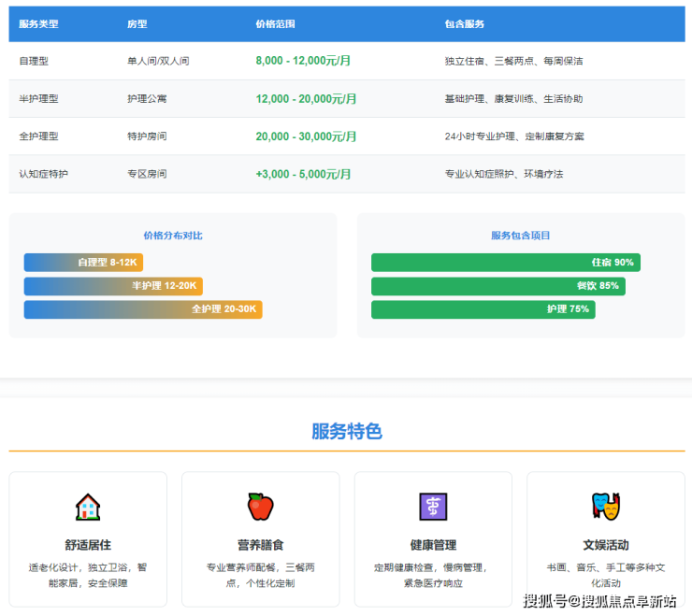Click the green 餐饮 85% progress bar
Image resolution: width=692 pixels, height=616 pixels.
point(497,286)
